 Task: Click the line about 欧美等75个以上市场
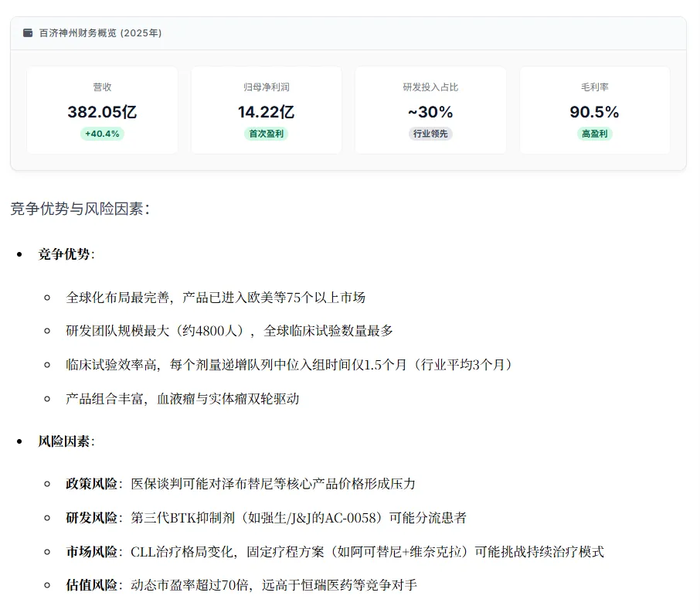coord(216,298)
